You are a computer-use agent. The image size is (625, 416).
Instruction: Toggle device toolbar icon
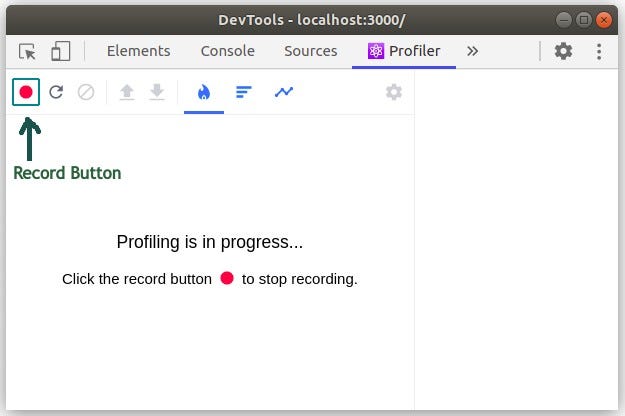click(x=61, y=51)
